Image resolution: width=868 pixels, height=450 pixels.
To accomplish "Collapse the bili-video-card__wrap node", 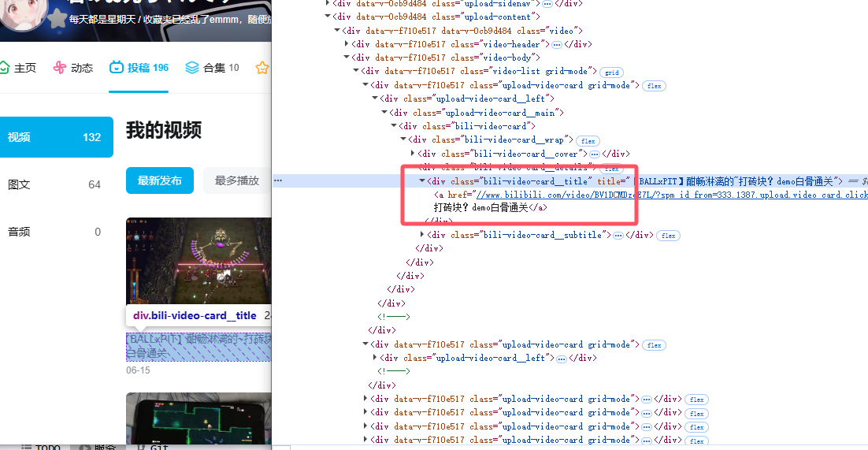I will point(403,139).
